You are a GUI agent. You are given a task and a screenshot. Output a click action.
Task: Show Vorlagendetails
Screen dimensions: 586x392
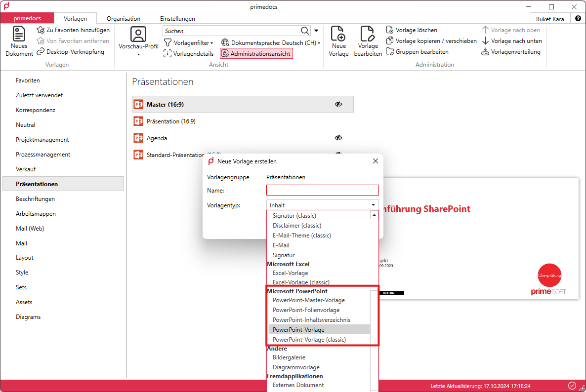[189, 53]
